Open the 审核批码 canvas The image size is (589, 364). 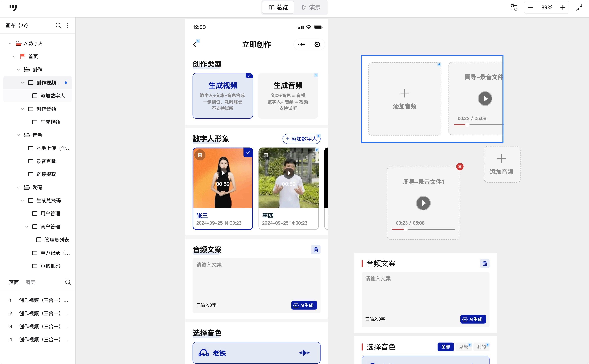[38, 266]
